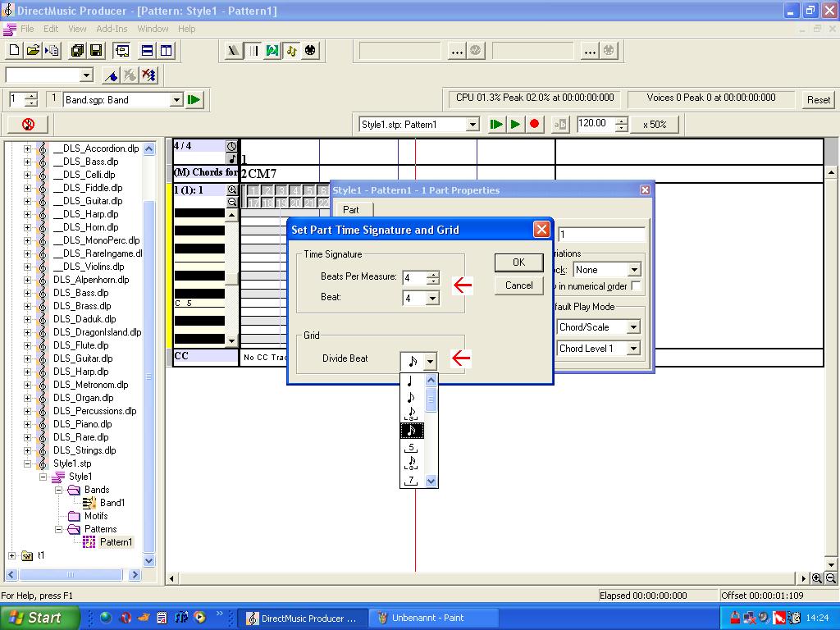
Task: Increase Beats Per Measure with up spinner
Action: (x=433, y=273)
